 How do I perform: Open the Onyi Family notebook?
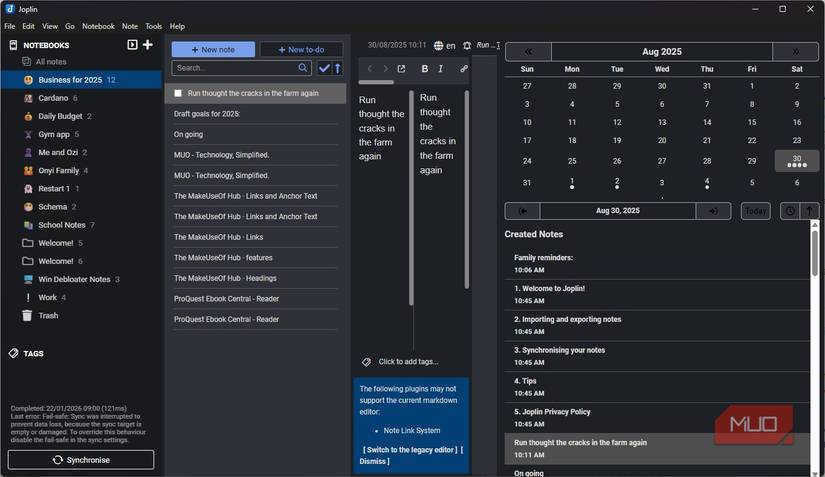coord(58,170)
